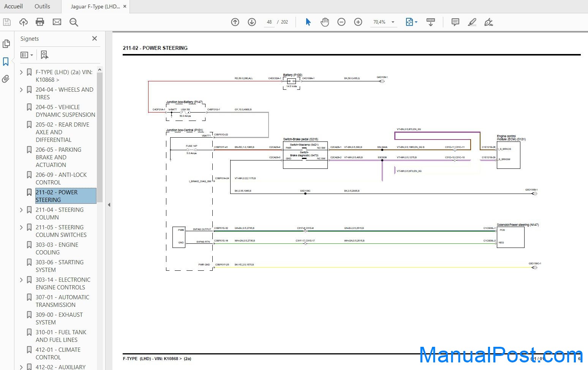588x370 pixels.
Task: Open 412-01 CLIMATE CONTROL bookmark
Action: point(58,353)
